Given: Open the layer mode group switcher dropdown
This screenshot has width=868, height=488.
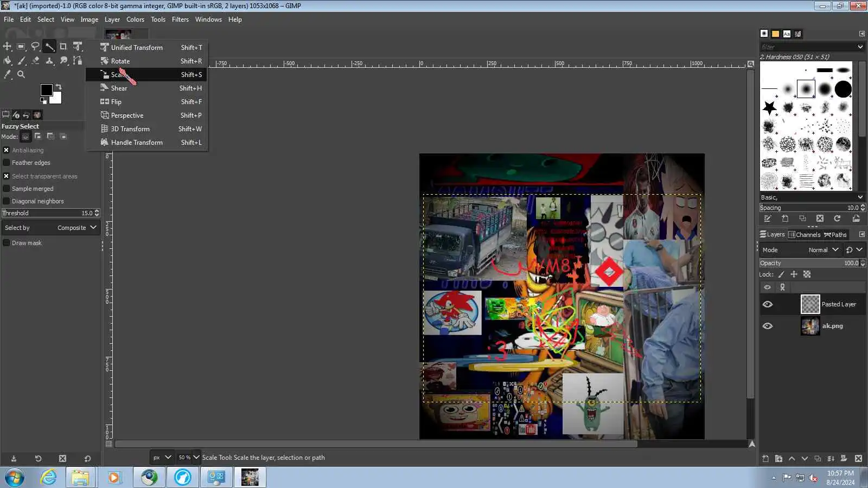Looking at the screenshot, I should [x=854, y=250].
